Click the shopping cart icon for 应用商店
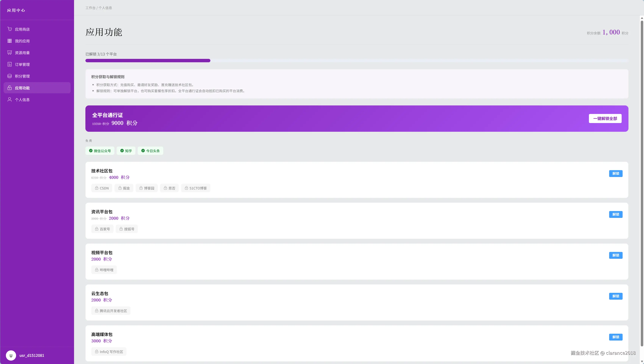644x364 pixels. coord(9,29)
